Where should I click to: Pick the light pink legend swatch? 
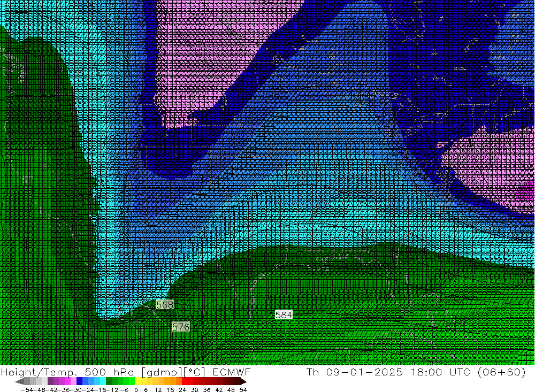pyautogui.click(x=73, y=381)
